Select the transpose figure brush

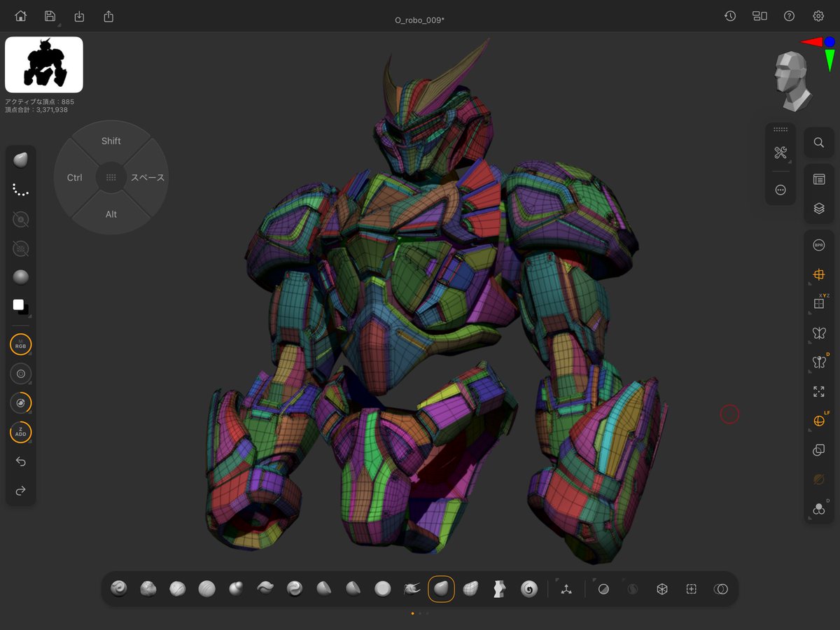(x=499, y=589)
